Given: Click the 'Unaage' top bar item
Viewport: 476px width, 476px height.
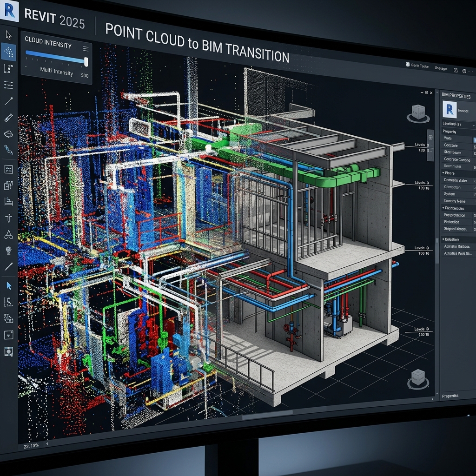Looking at the screenshot, I should 441,68.
